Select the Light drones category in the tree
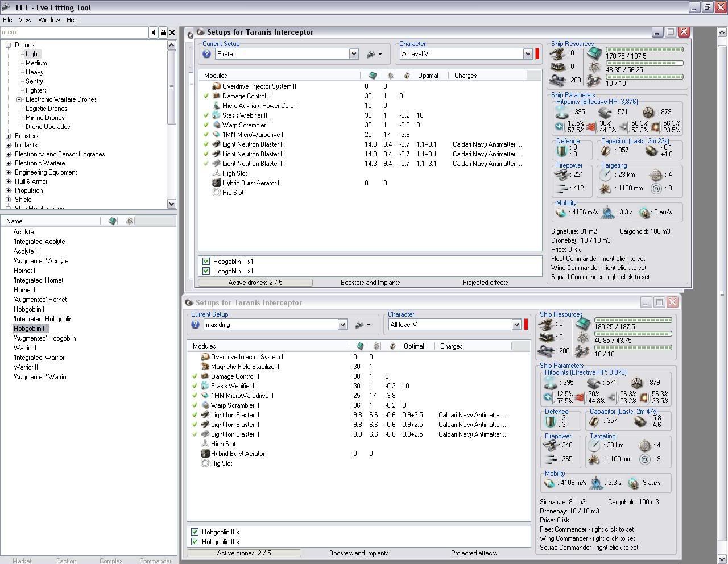 pos(32,54)
